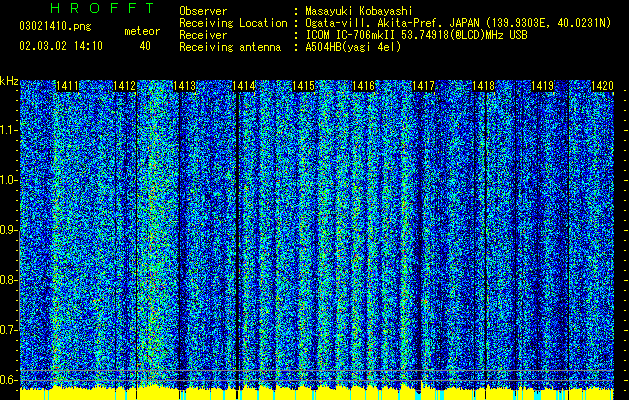
Task: Click observer name Masayuki Kobayashi
Action: point(359,11)
